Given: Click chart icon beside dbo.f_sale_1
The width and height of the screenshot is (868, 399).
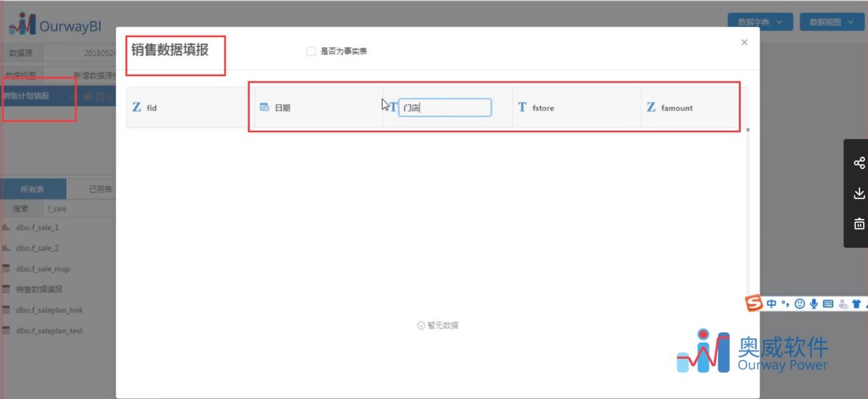Looking at the screenshot, I should 6,227.
